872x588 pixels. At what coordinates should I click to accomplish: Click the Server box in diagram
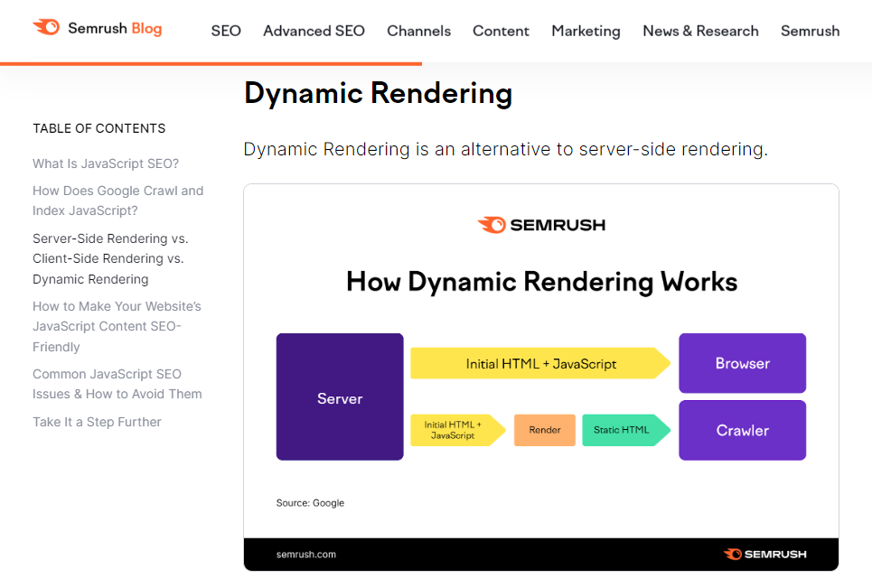340,397
